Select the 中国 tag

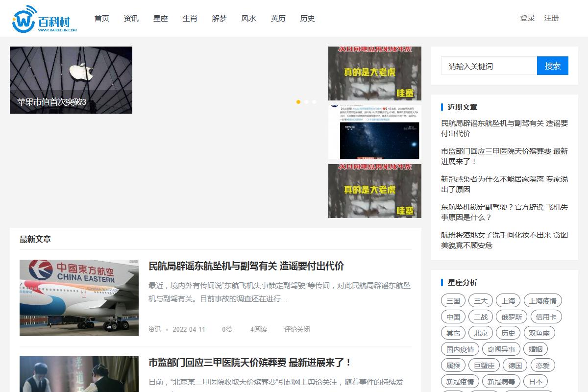click(x=453, y=317)
